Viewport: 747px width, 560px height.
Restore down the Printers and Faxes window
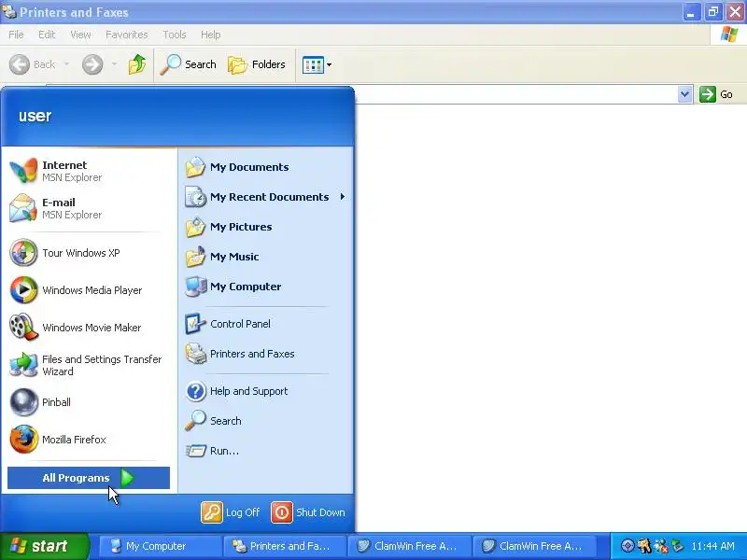[x=713, y=12]
